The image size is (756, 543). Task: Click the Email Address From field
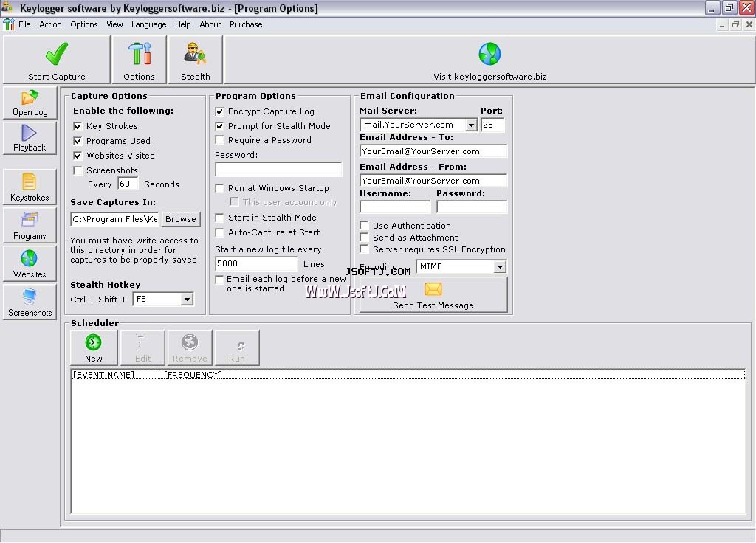433,181
